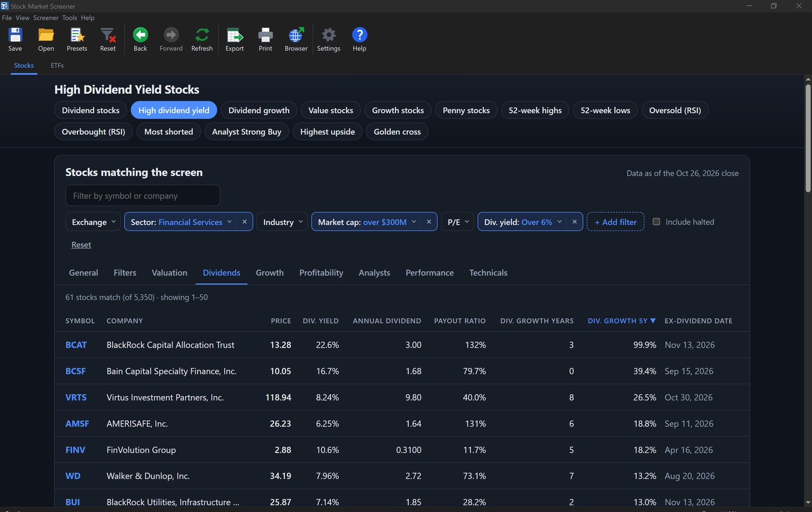Open the Screener menu

(46, 18)
